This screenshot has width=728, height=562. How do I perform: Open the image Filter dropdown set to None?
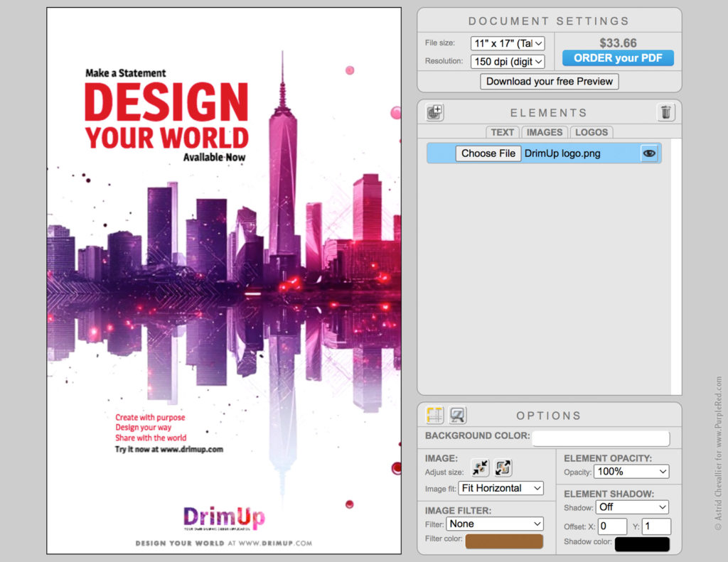495,524
